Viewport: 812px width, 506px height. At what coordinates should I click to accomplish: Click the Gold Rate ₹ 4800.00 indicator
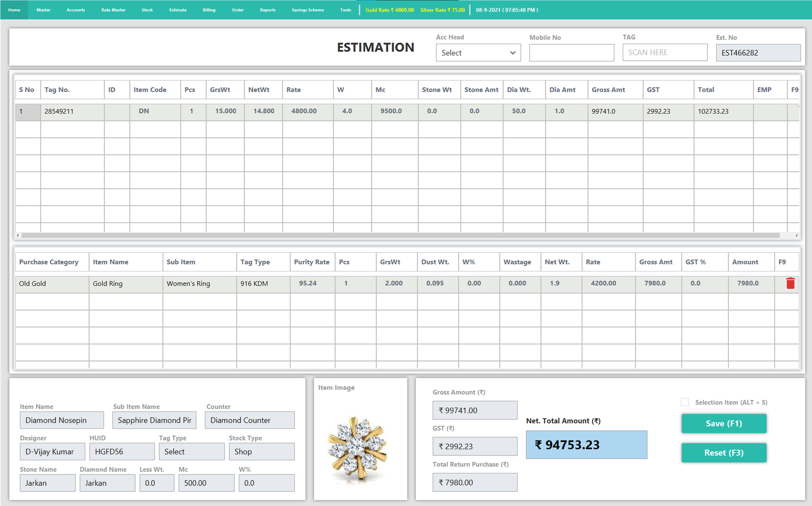coord(390,10)
